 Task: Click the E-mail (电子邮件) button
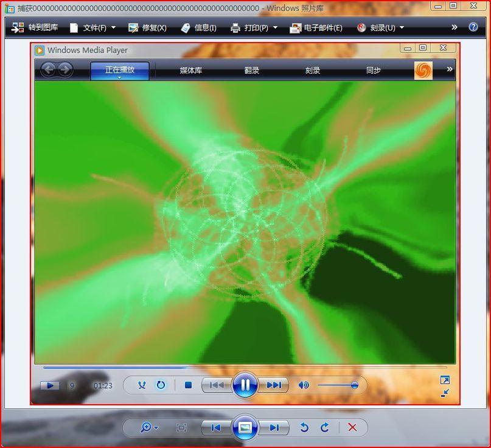pos(316,28)
